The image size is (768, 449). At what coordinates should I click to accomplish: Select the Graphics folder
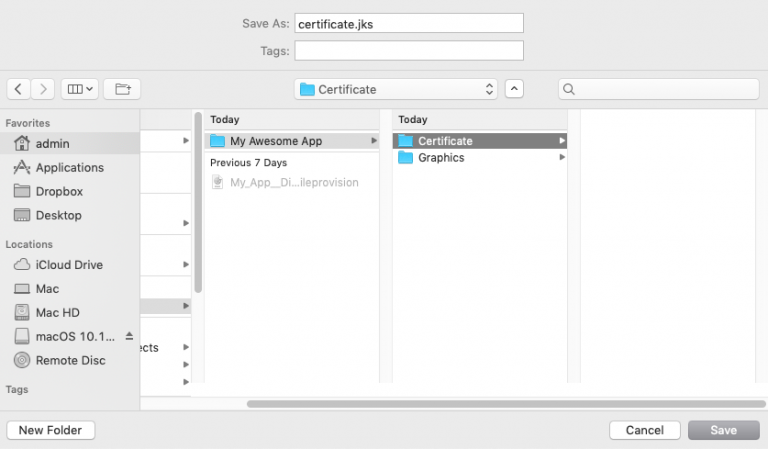pyautogui.click(x=440, y=158)
